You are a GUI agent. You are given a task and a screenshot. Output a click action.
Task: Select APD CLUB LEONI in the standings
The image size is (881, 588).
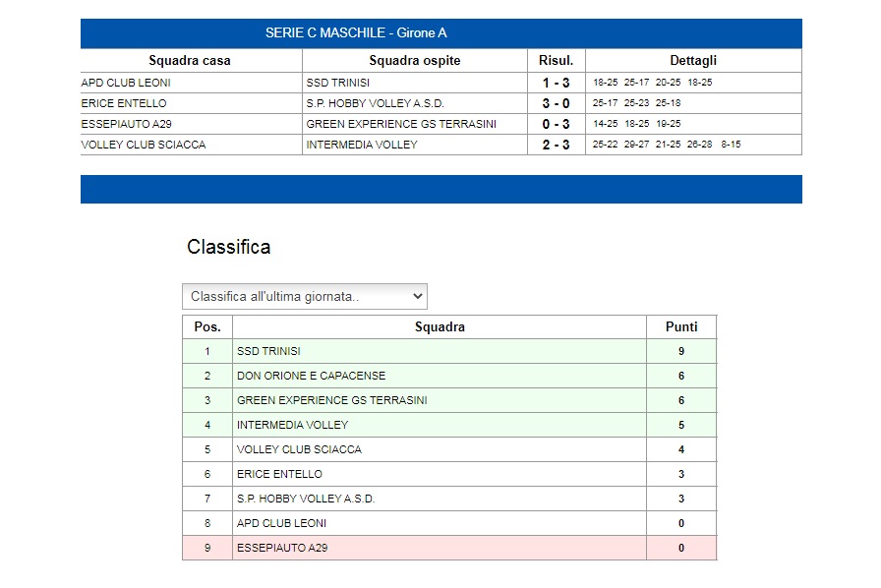(281, 524)
